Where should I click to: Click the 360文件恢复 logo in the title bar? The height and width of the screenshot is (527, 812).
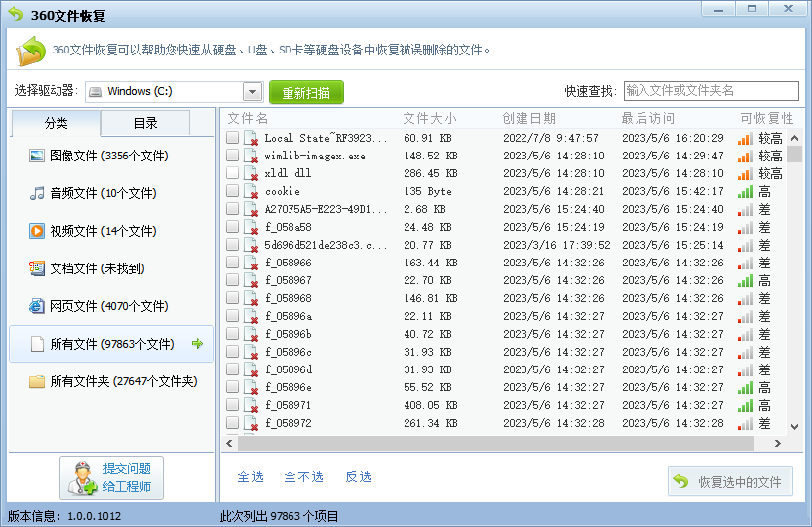point(16,14)
